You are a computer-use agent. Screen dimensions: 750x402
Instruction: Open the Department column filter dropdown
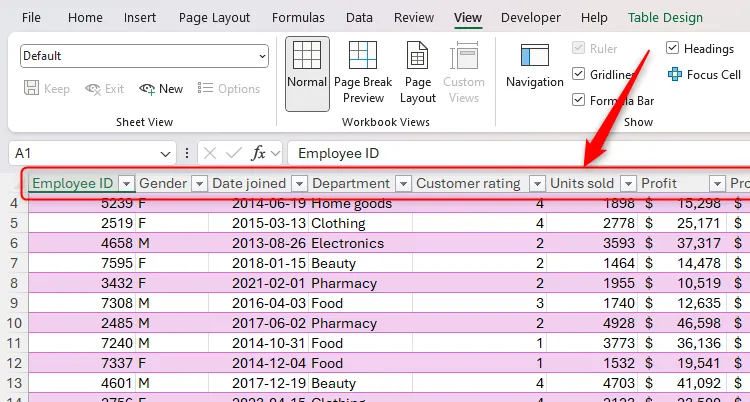click(403, 184)
